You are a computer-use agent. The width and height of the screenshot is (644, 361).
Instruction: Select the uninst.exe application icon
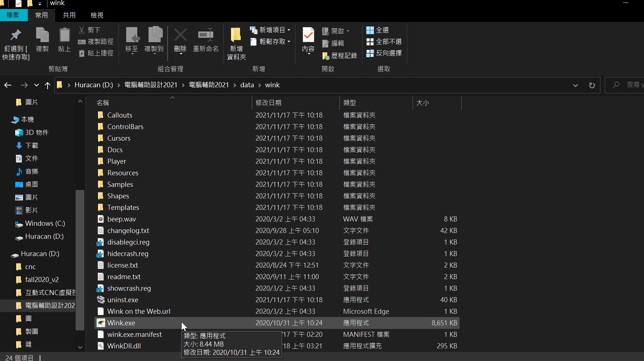(101, 300)
